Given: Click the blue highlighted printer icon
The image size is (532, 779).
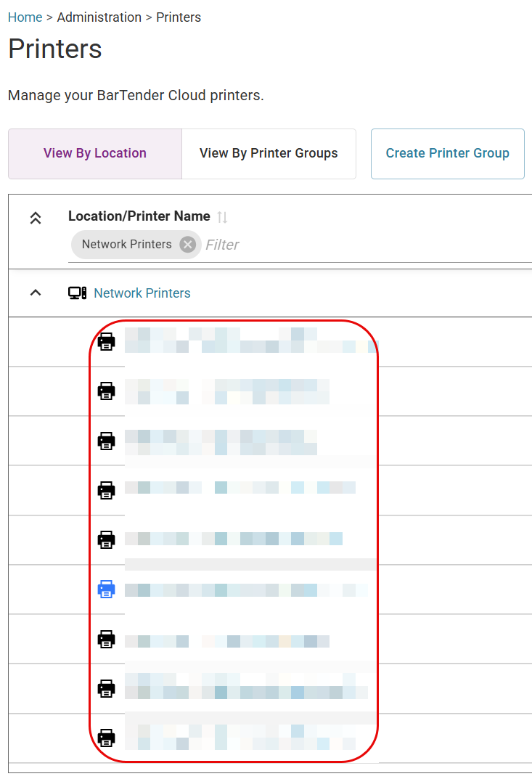Looking at the screenshot, I should [x=107, y=590].
